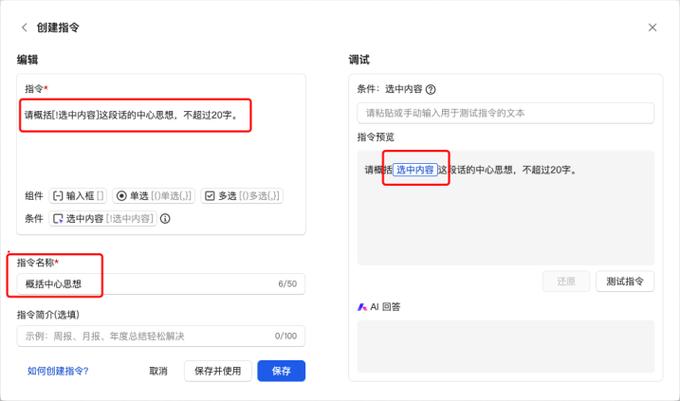This screenshot has width=680, height=401.
Task: Click the 编辑 section heading
Action: pos(27,59)
